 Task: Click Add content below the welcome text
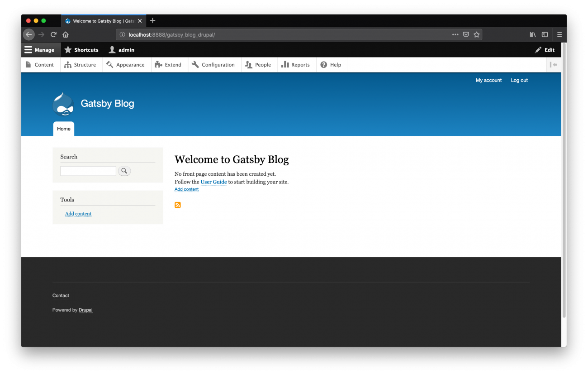pyautogui.click(x=186, y=189)
